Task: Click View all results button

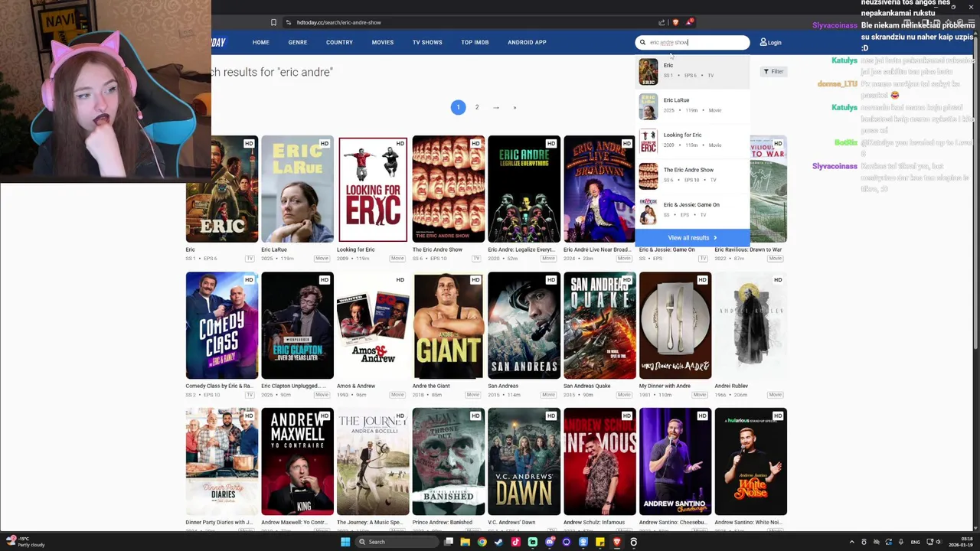Action: pos(692,238)
